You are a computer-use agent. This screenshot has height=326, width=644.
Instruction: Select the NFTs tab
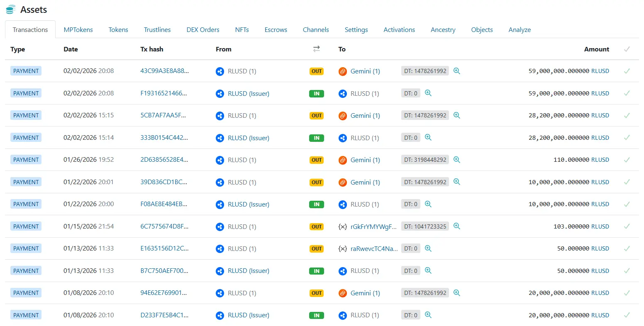[x=242, y=30]
